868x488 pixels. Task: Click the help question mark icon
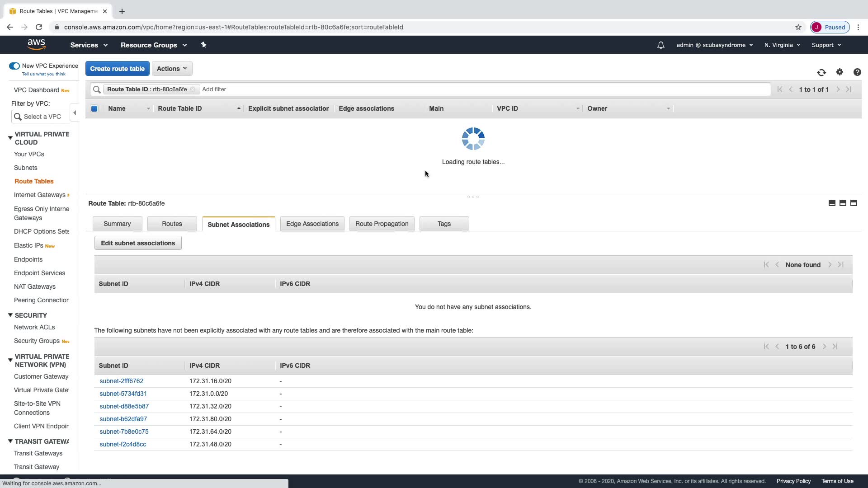(857, 72)
